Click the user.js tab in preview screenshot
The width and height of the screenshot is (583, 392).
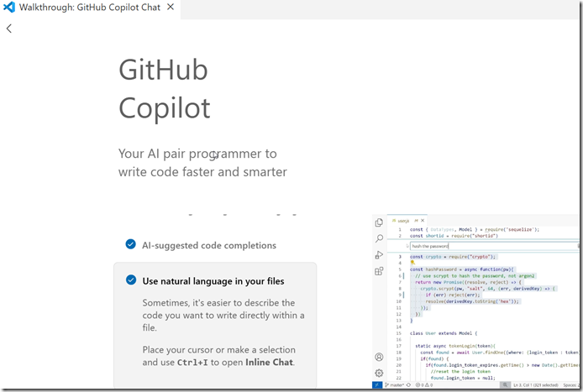407,220
